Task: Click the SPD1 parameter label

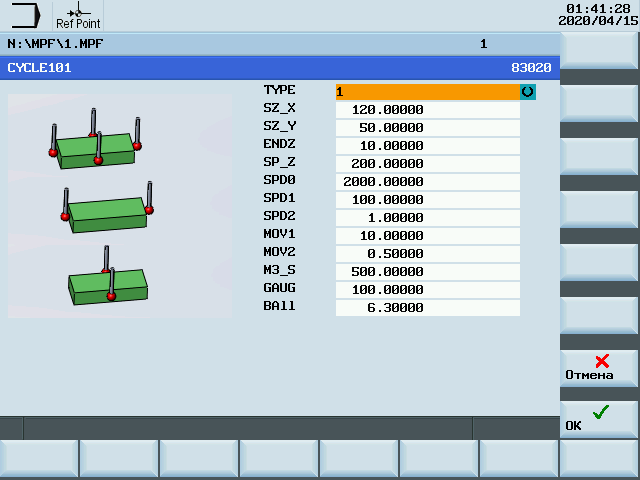Action: 279,198
